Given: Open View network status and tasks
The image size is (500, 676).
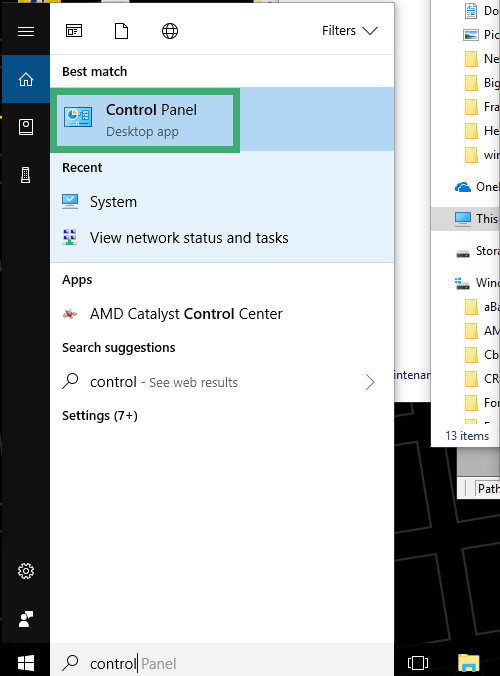Looking at the screenshot, I should 222,238.
